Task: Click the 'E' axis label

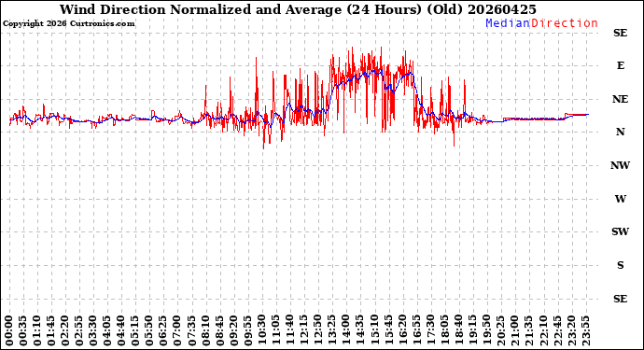Action: click(x=620, y=65)
